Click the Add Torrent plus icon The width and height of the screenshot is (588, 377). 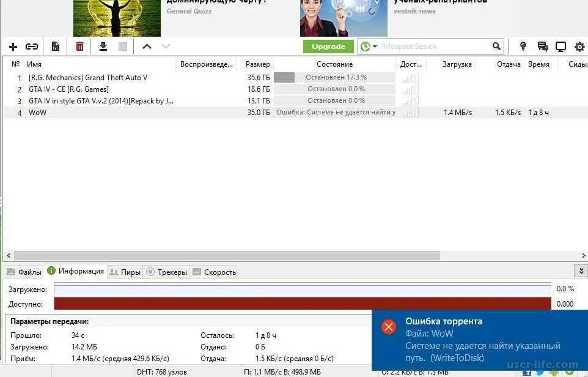click(x=13, y=47)
